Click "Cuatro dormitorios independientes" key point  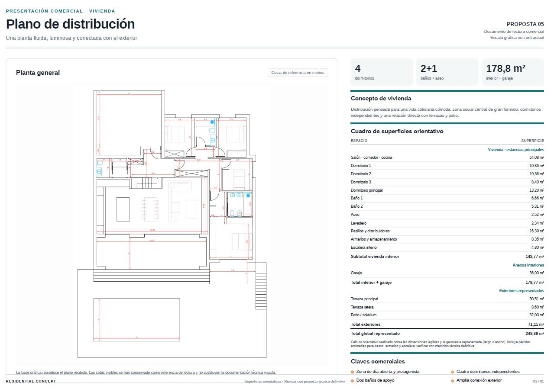point(487,372)
